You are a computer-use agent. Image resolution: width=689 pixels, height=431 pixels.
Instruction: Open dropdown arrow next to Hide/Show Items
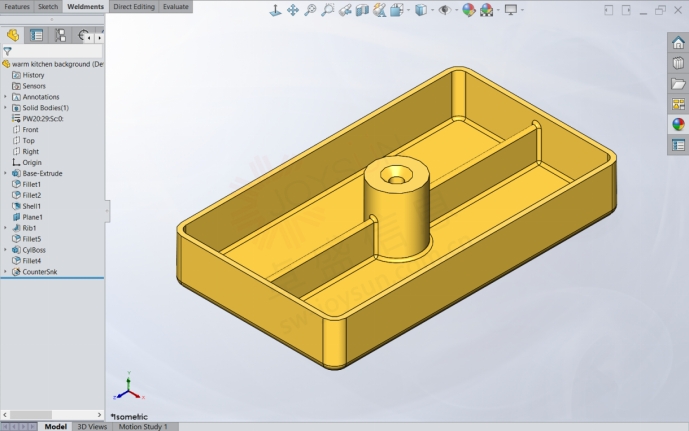point(457,10)
